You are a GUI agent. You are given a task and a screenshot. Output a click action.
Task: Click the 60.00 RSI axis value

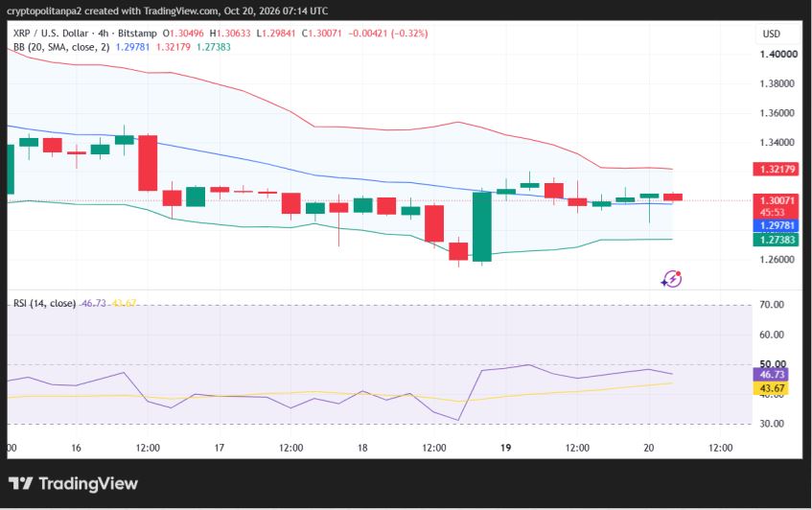772,335
